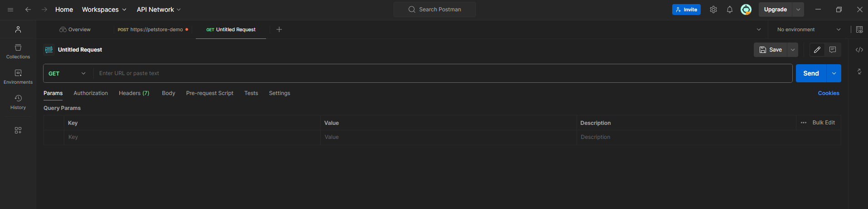Click the request URL input field
The image size is (868, 209).
coord(443,73)
